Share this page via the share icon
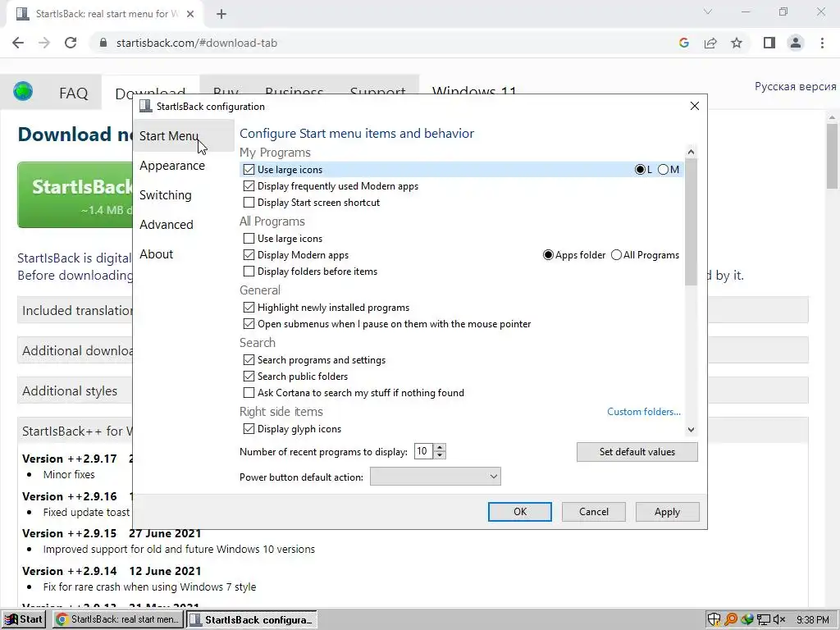Screen dimensions: 840x630 point(710,43)
